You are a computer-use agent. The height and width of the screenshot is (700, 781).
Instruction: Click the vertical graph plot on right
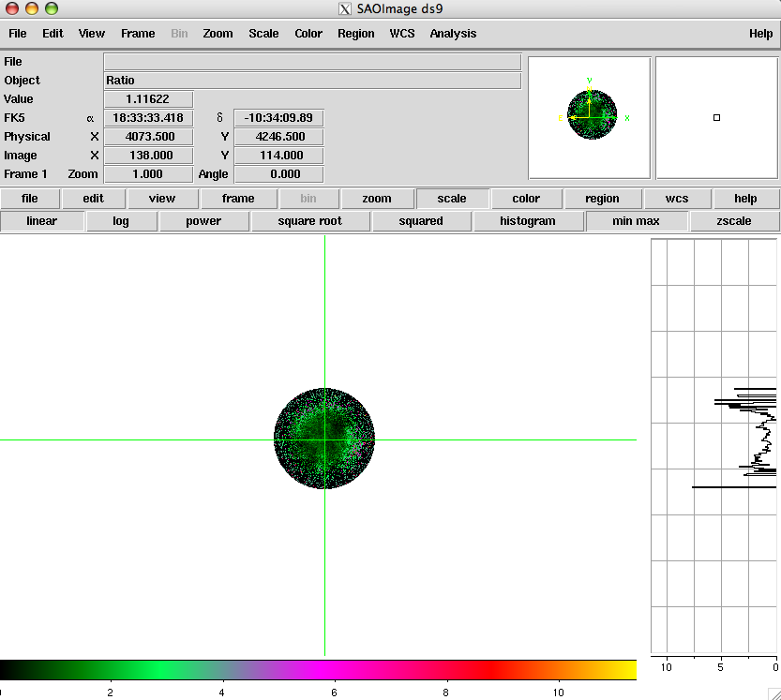click(714, 445)
